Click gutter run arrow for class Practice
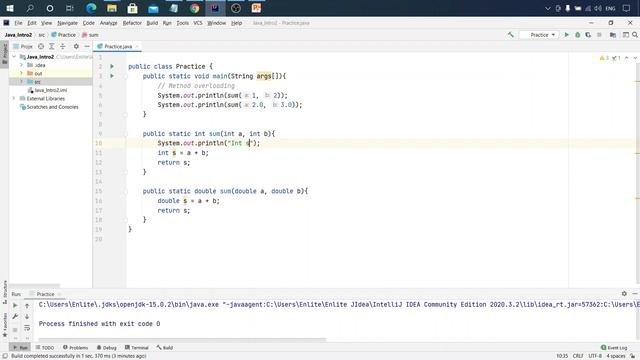The image size is (640, 360). (x=112, y=66)
